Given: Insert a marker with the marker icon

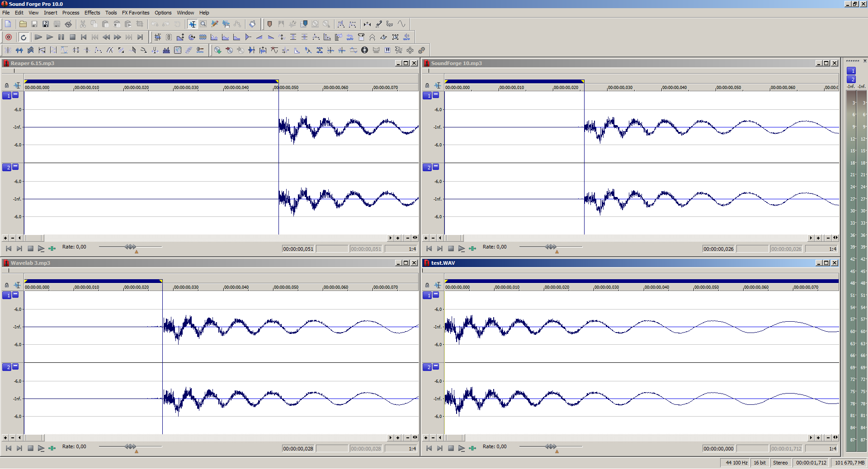Looking at the screenshot, I should point(270,24).
